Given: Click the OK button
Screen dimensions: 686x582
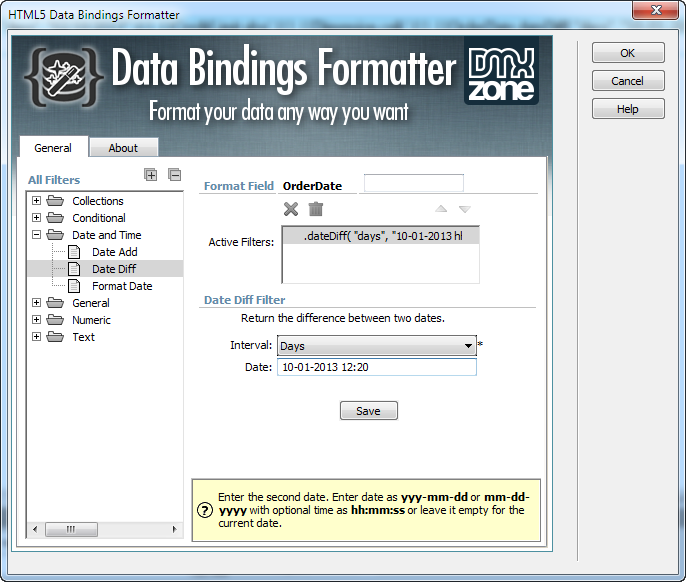Looking at the screenshot, I should [x=628, y=53].
